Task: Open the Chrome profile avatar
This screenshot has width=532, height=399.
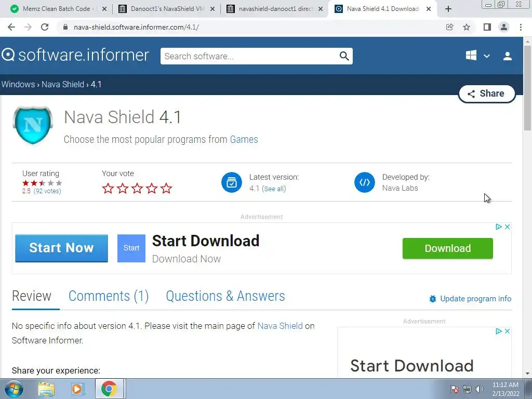Action: (x=504, y=27)
